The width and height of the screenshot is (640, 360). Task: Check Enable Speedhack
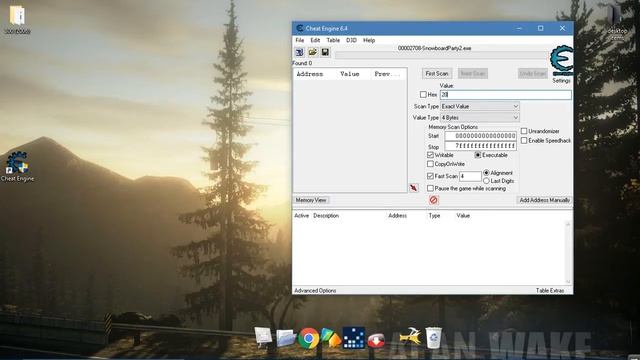[524, 140]
